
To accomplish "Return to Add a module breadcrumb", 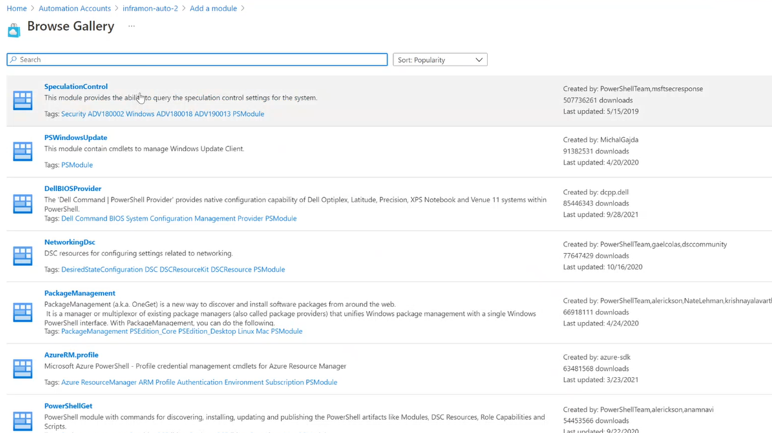I will pos(213,8).
